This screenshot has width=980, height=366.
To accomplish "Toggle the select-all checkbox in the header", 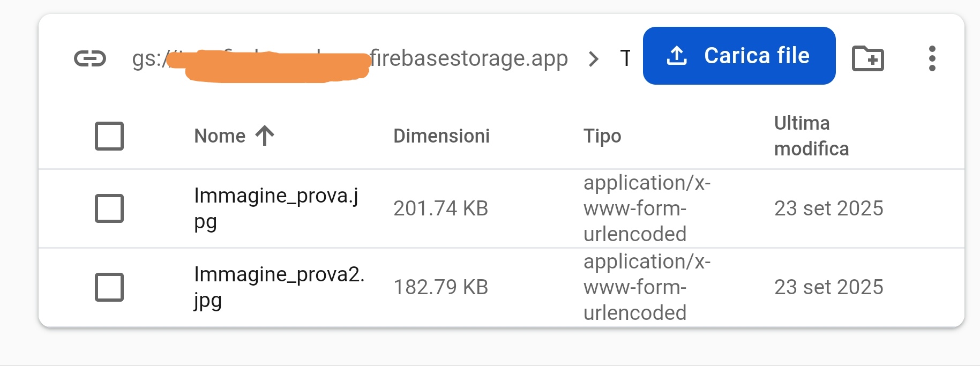I will coord(109,136).
